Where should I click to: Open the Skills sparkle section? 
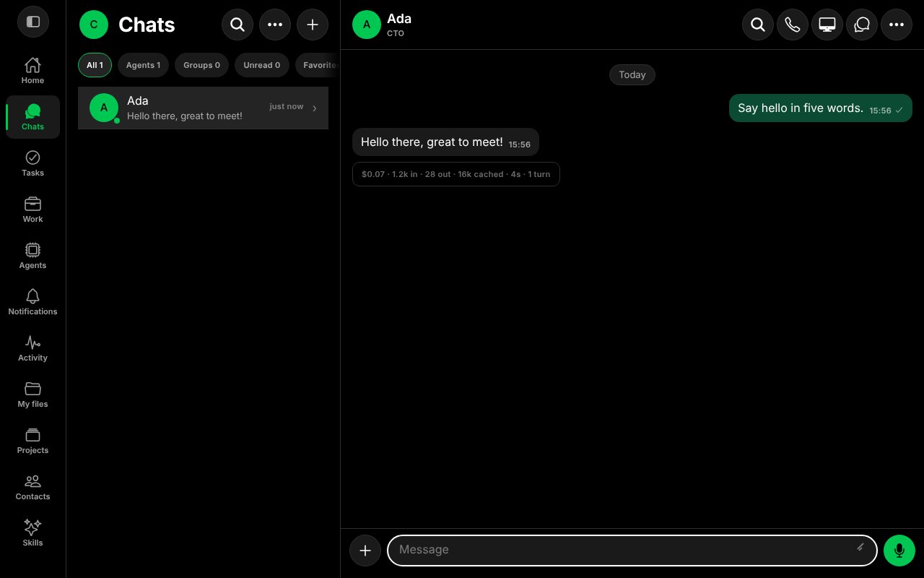32,533
